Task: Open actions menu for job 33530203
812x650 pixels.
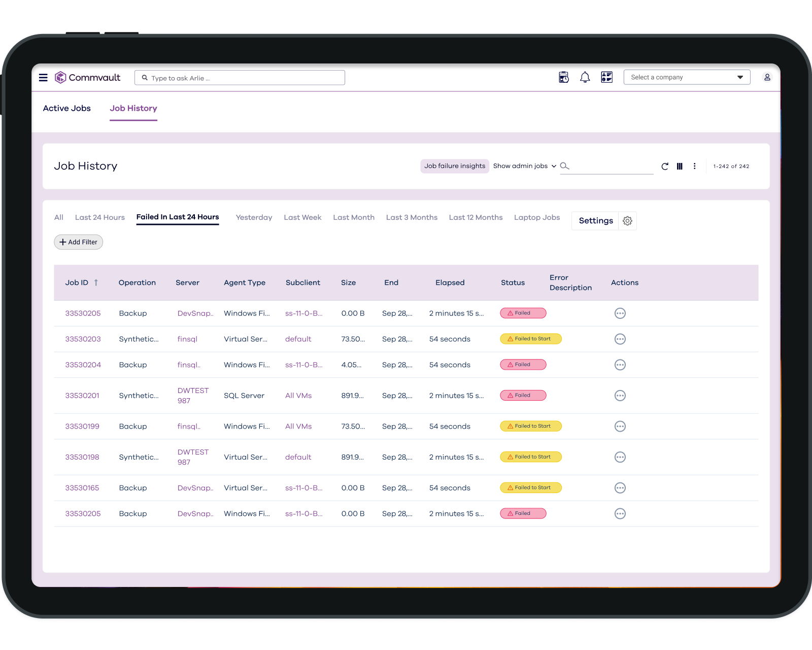Action: pyautogui.click(x=620, y=339)
